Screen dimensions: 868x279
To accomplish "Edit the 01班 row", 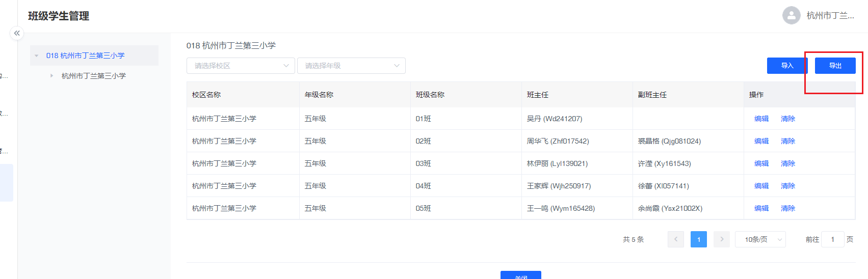I will [x=761, y=119].
